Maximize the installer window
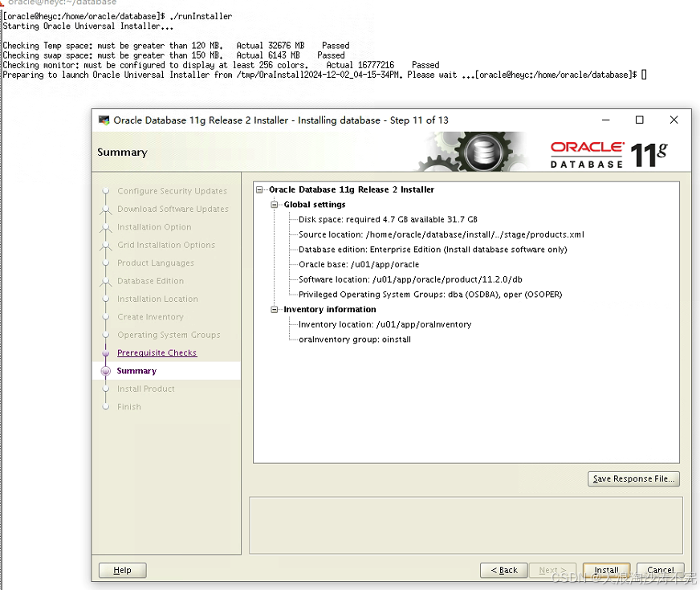This screenshot has width=700, height=590. 639,120
